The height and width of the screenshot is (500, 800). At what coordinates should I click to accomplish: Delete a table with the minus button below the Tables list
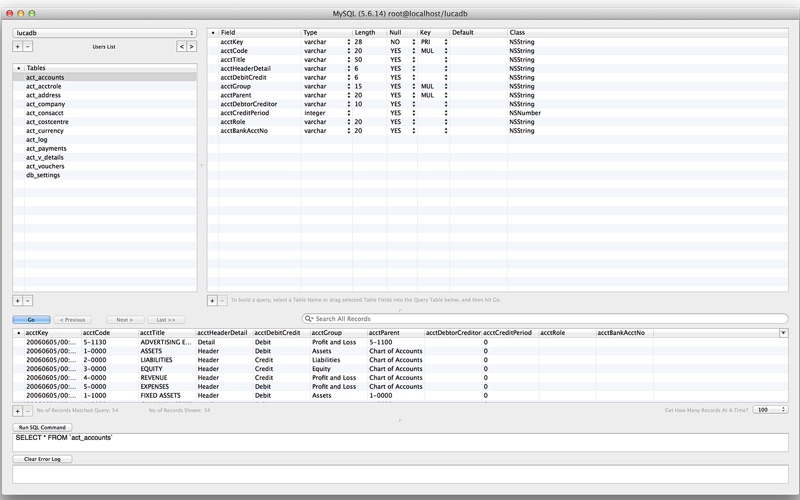(x=28, y=301)
